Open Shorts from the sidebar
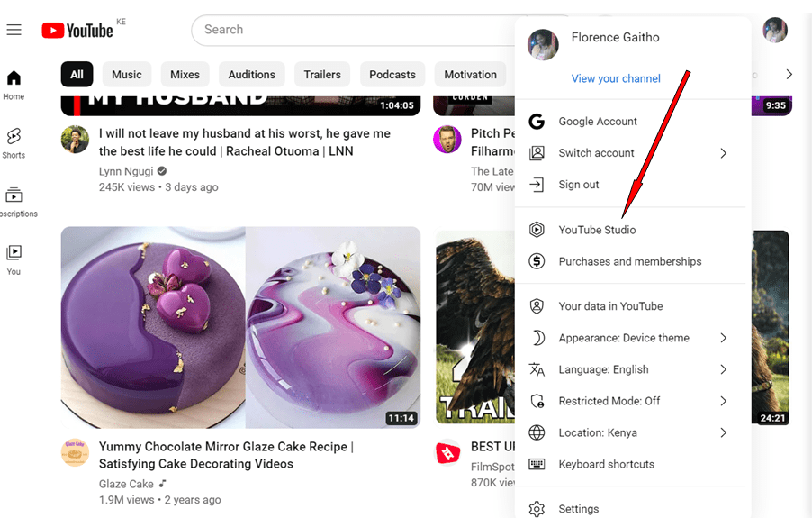This screenshot has width=812, height=518. (14, 143)
